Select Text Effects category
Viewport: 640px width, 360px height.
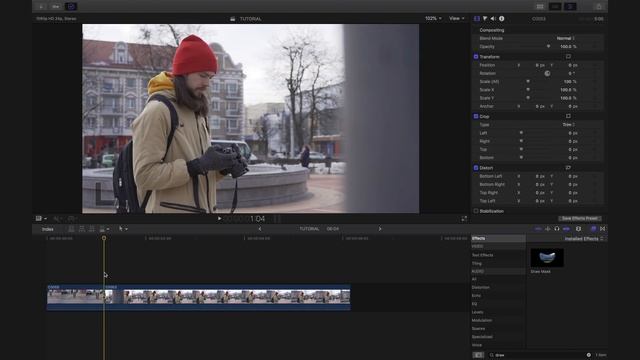click(x=482, y=255)
